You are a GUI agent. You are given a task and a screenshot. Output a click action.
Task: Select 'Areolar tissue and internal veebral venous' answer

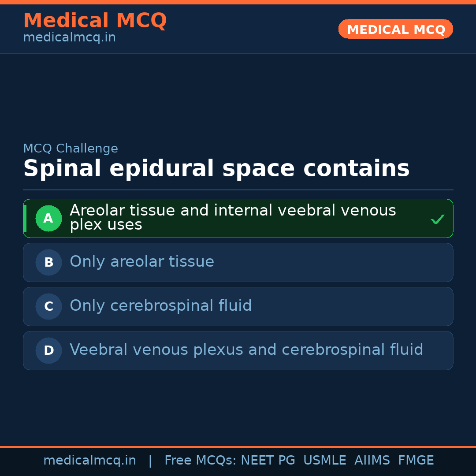click(233, 211)
